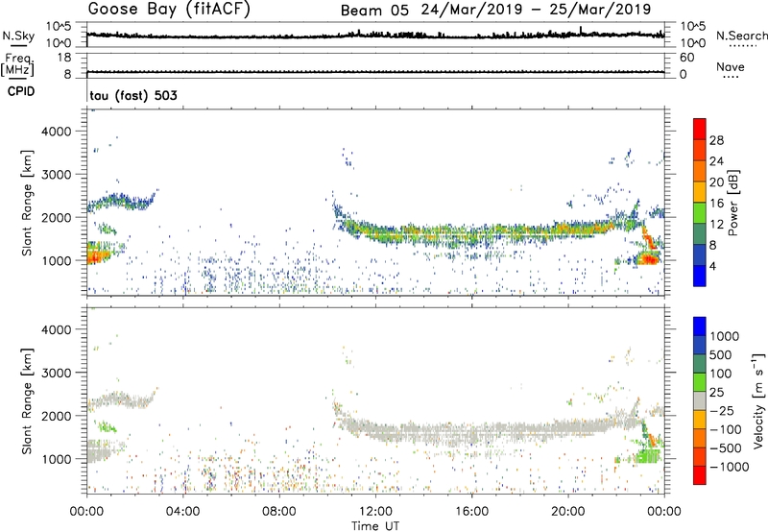
Task: Click the 1000 km tick in power panel
Action: [x=56, y=260]
